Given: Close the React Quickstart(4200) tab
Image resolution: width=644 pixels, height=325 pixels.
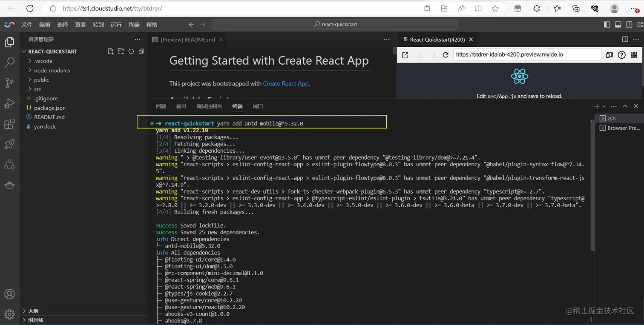Looking at the screenshot, I should pos(471,40).
